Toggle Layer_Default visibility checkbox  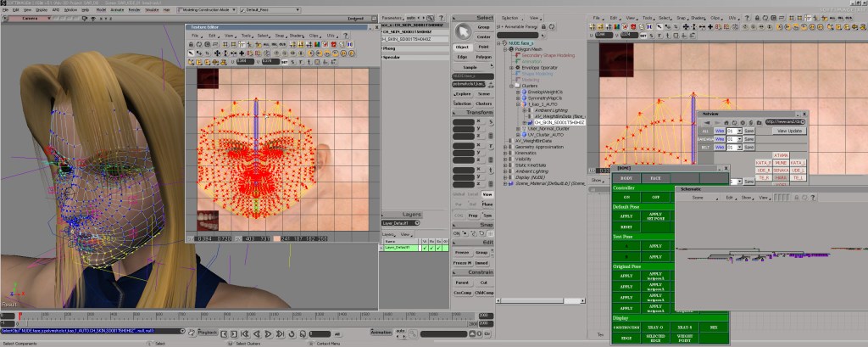[x=425, y=248]
